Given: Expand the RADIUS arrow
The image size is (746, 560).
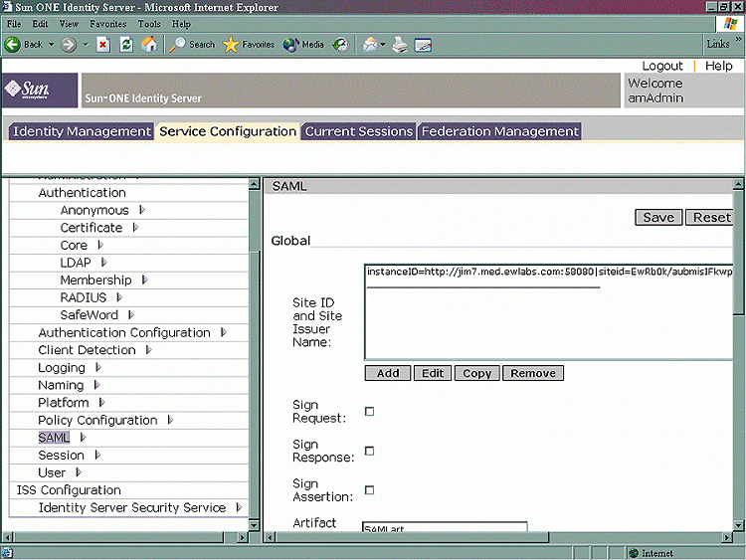Looking at the screenshot, I should 119,297.
